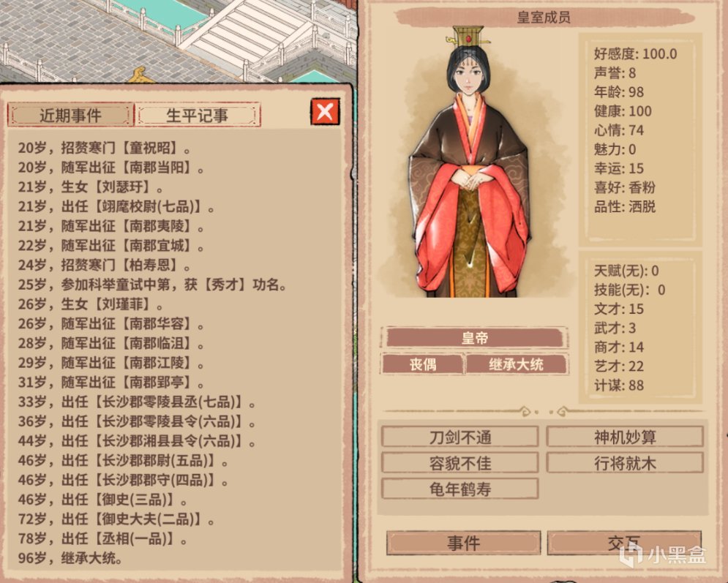The height and width of the screenshot is (583, 728).
Task: Click the 78岁 丞相 appointment entry
Action: 102,538
